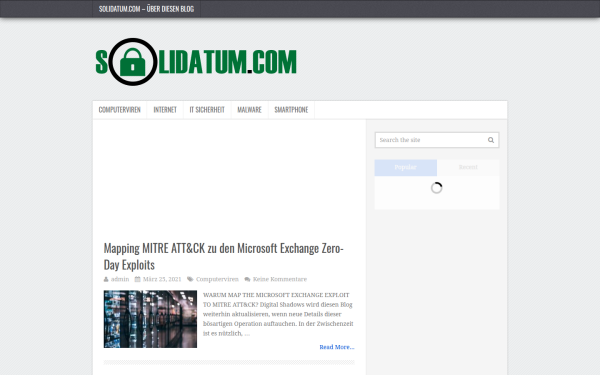
Task: Click the comments bubble icon
Action: coord(247,279)
